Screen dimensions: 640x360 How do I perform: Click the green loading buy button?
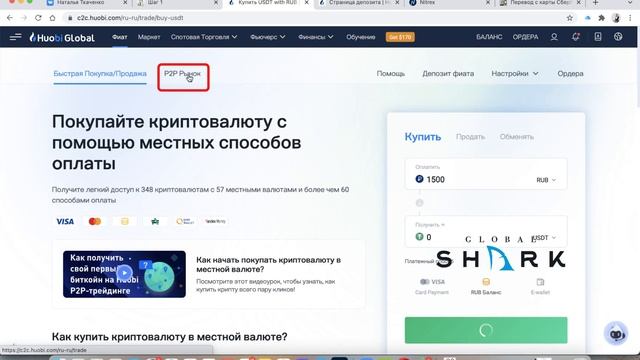coord(486,330)
